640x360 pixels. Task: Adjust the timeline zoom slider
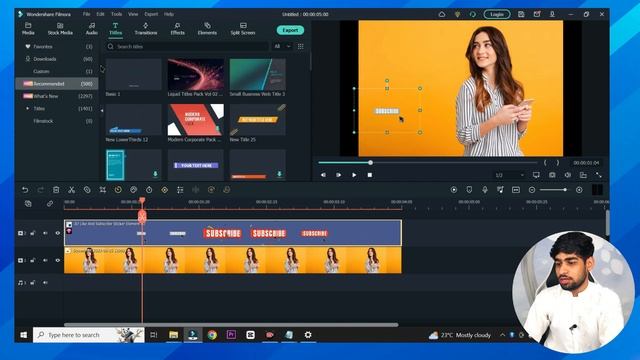[553, 190]
